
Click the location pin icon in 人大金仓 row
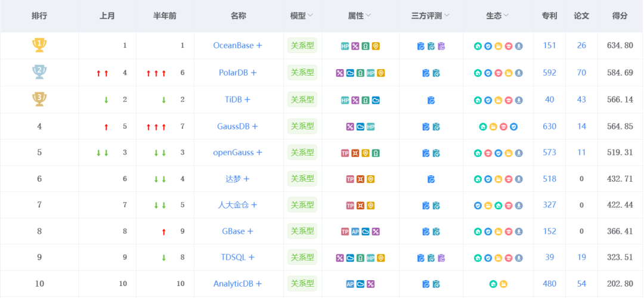370,206
